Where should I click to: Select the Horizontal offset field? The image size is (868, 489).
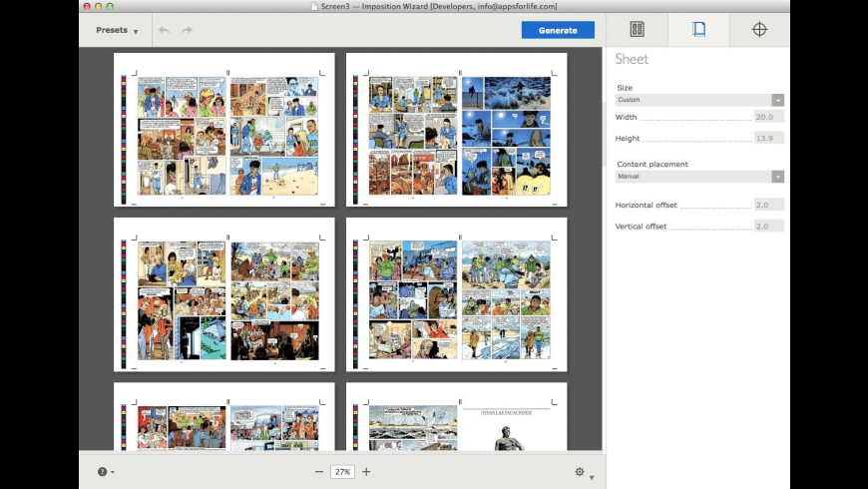coord(768,205)
